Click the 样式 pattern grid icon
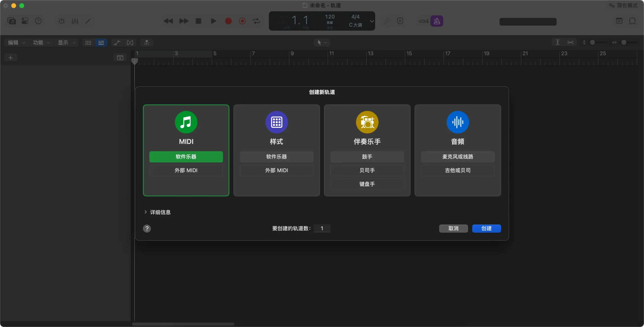Screen dimensions: 644x327 tap(276, 122)
